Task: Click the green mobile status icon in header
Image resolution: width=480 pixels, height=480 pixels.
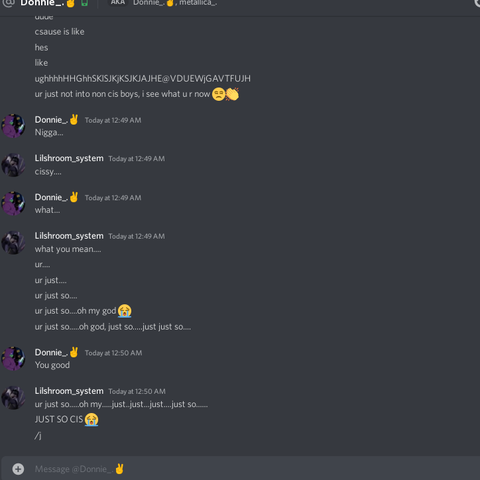Action: [x=85, y=3]
